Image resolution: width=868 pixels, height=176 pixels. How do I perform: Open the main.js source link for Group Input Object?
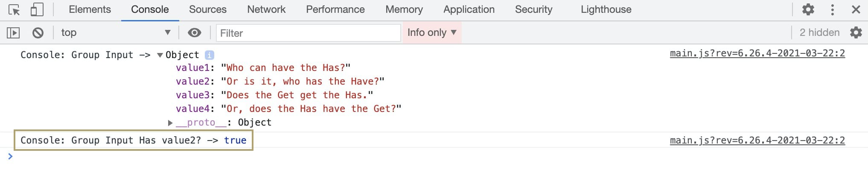pyautogui.click(x=757, y=53)
